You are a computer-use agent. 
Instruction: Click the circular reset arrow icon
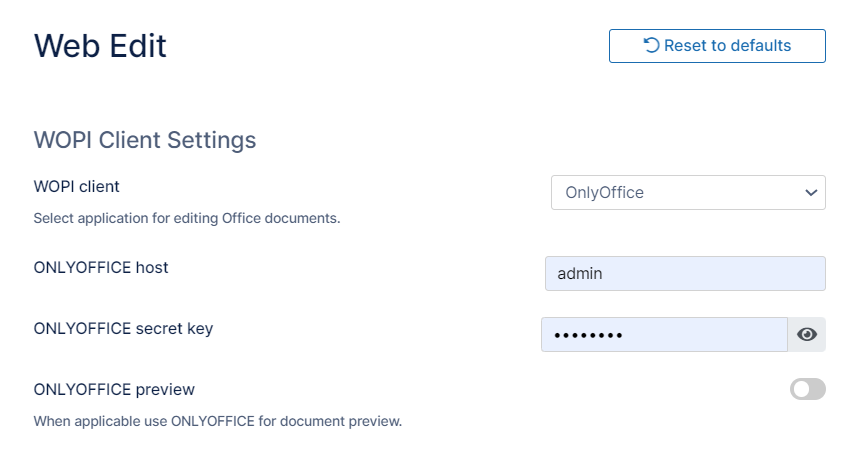point(651,45)
